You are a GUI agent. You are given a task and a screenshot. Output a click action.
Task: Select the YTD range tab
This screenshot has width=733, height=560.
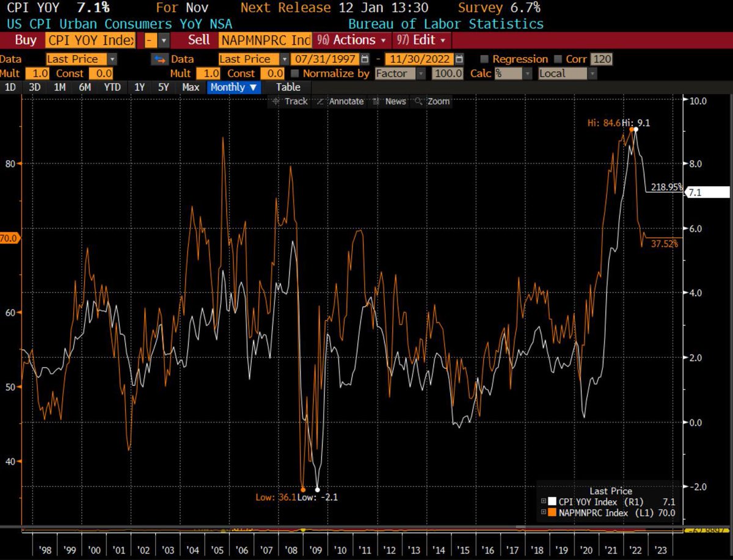(x=112, y=87)
